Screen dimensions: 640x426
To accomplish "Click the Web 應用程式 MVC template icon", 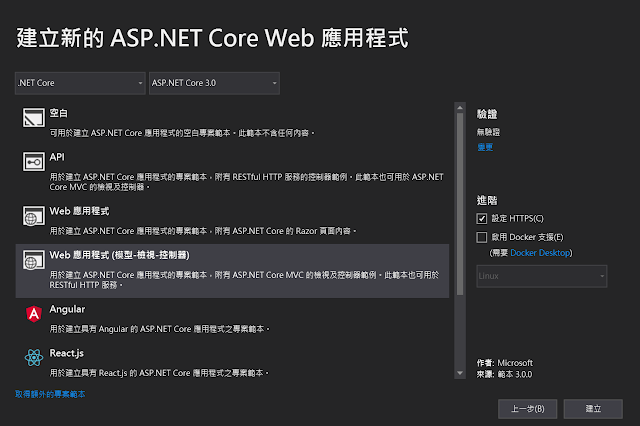I will [x=33, y=260].
